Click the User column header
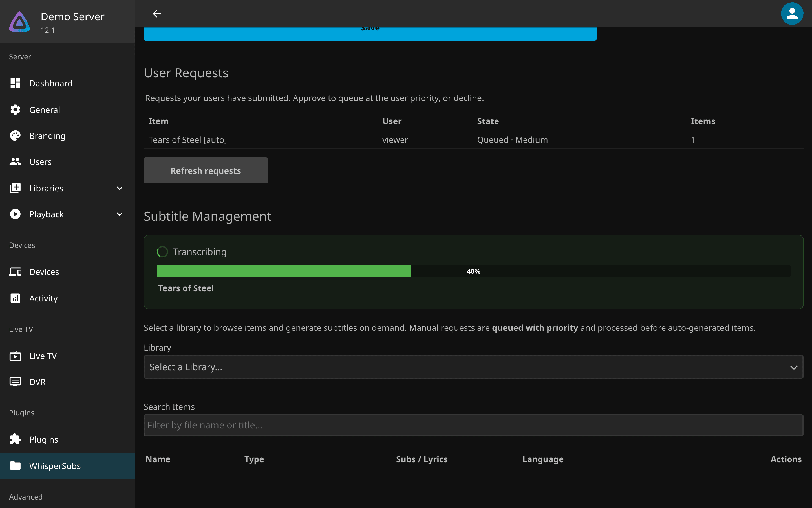812x508 pixels. pyautogui.click(x=392, y=121)
